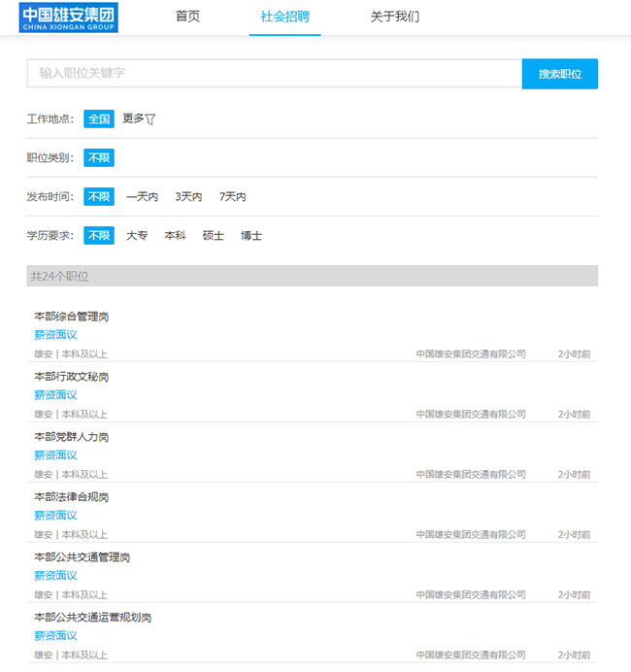Click 薪资面议 under 本部党群人力岗
This screenshot has width=631, height=672.
click(55, 455)
